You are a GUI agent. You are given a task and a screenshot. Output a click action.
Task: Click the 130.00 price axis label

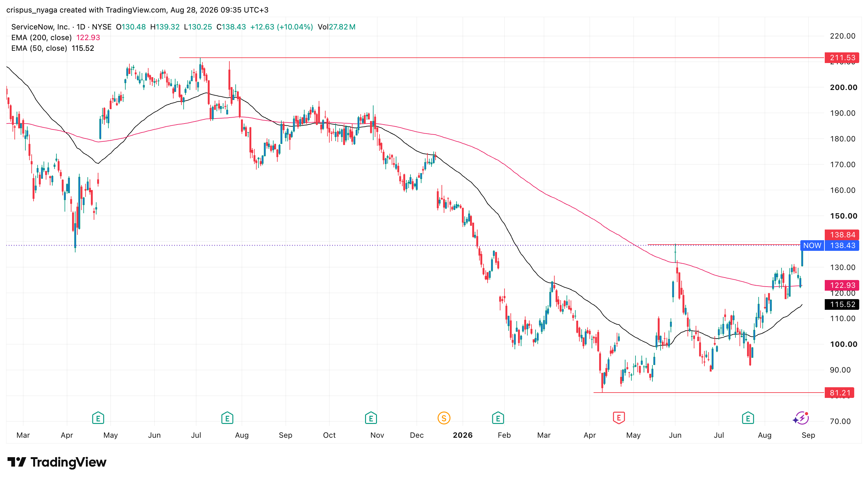click(842, 267)
